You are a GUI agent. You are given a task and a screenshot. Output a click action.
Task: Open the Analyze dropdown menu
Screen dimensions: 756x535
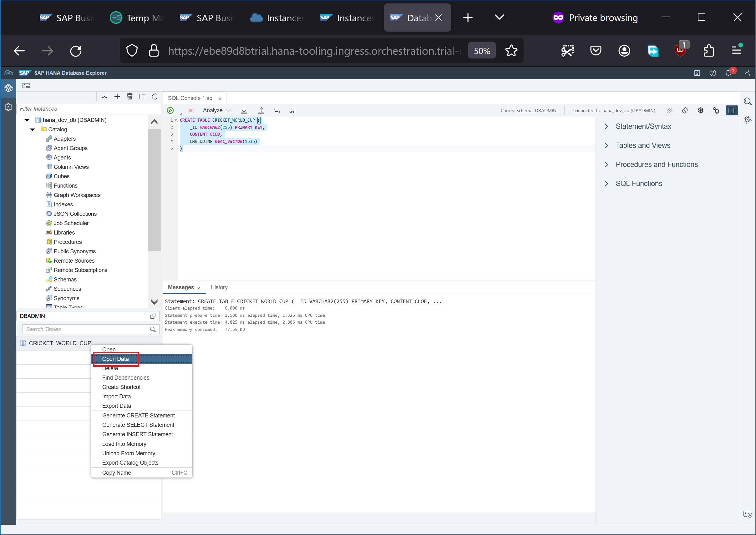216,110
